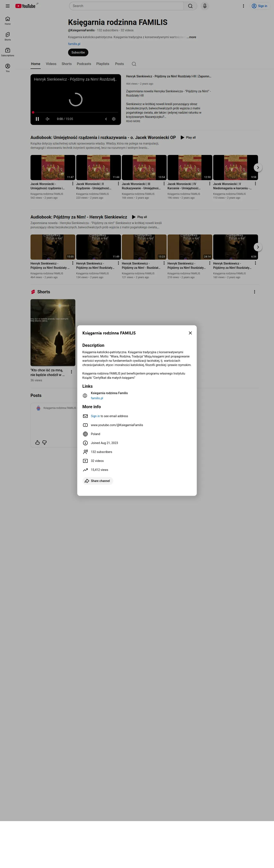Open menu for Jacek Woroniecki II Rządzenie video
Image resolution: width=274 pixels, height=868 pixels.
[118, 184]
